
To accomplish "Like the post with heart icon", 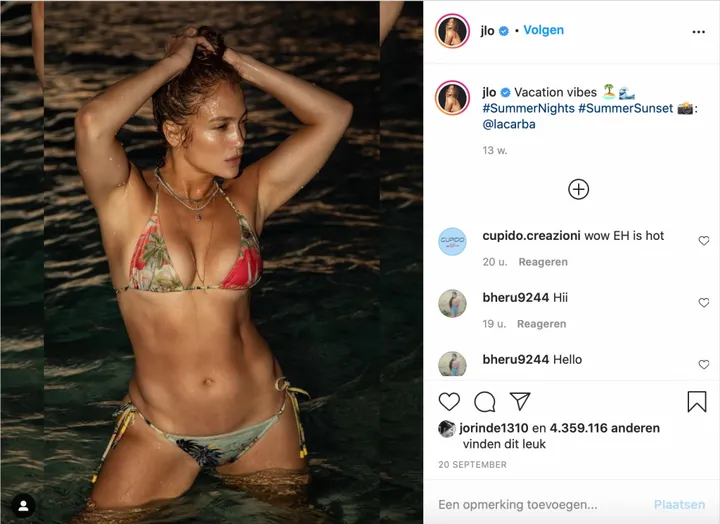I will pyautogui.click(x=449, y=402).
